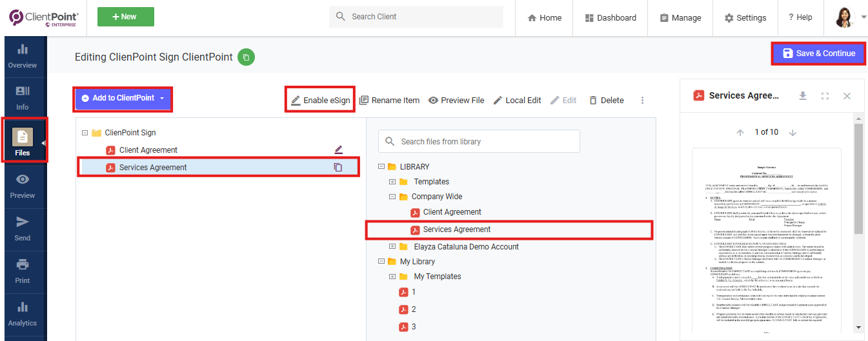Viewport: 868px width, 341px height.
Task: Click the greyed-out Edit toolbar item
Action: coord(563,100)
